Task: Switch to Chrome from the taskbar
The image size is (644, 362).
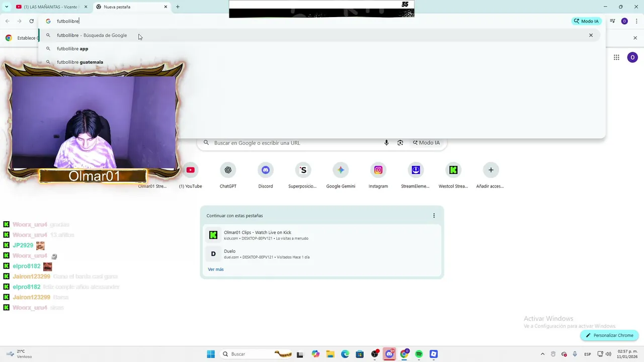Action: 404,354
